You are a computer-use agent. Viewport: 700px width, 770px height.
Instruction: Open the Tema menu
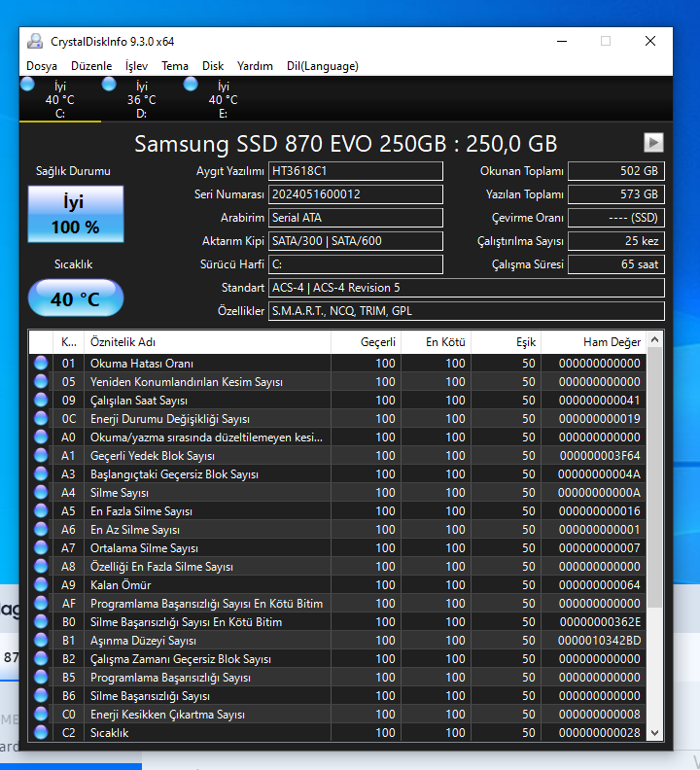pos(175,66)
